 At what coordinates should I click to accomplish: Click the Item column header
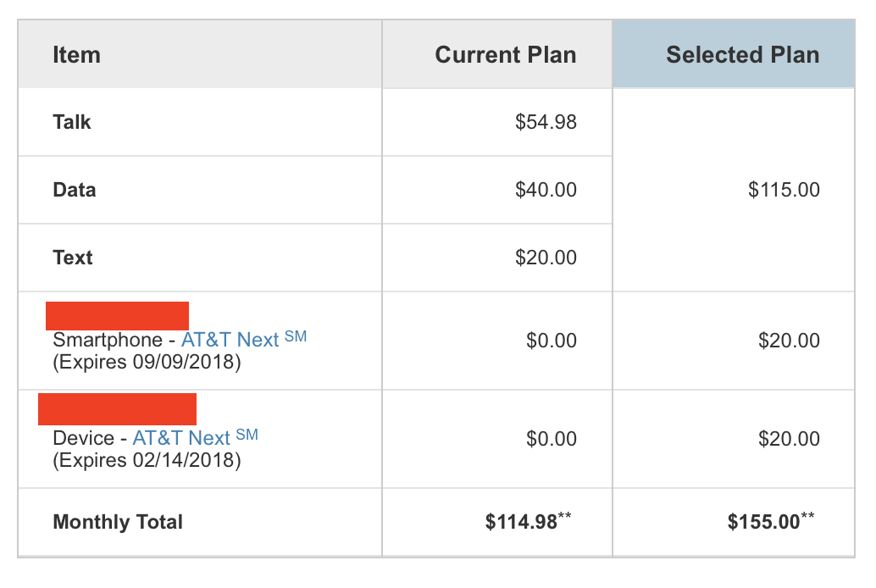point(76,55)
